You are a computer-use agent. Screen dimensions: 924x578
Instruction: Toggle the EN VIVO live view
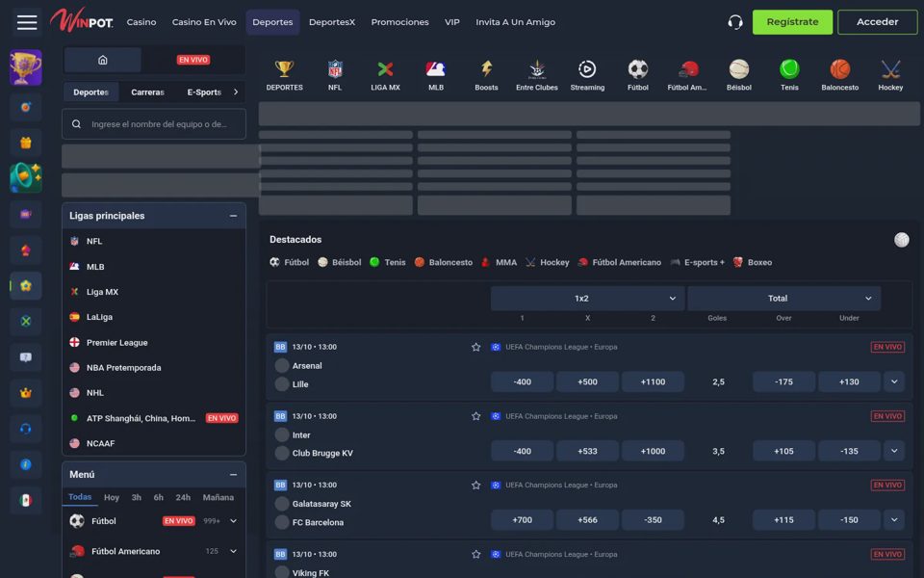(193, 60)
